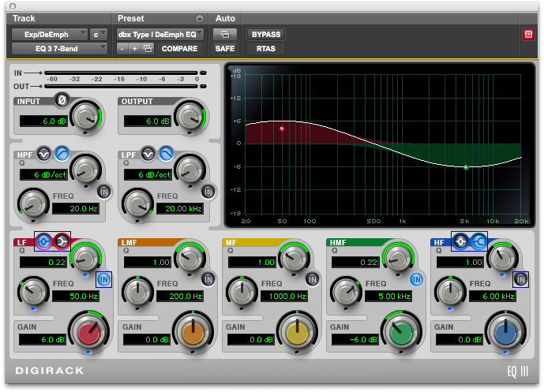Click the red LF point on graph
The height and width of the screenshot is (392, 544).
[282, 129]
